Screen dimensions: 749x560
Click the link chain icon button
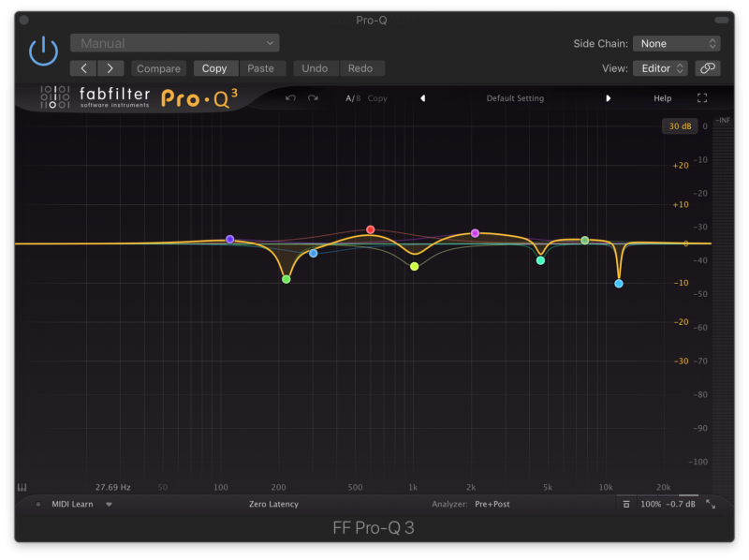coord(708,68)
